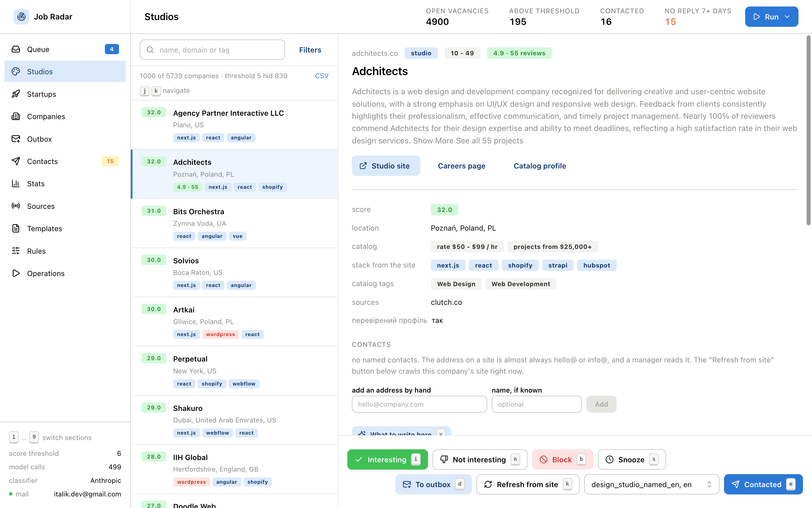Image resolution: width=812 pixels, height=508 pixels.
Task: Click the Block prohibited icon
Action: [x=544, y=459]
